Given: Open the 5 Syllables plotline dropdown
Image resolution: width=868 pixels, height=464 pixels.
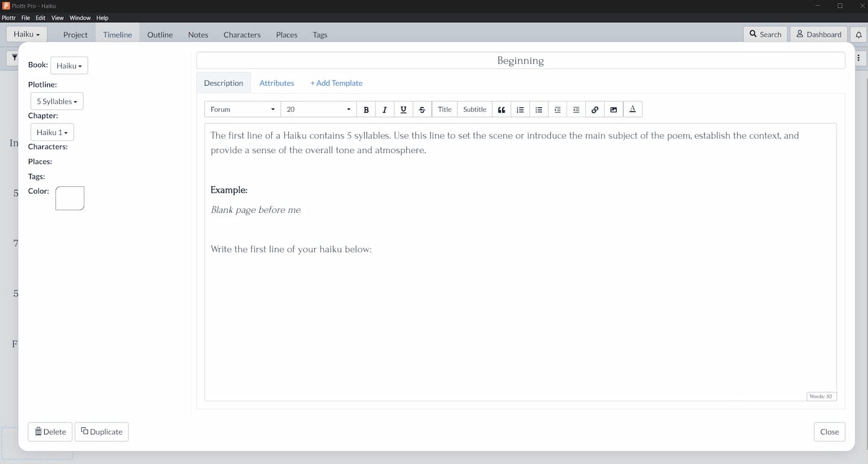Looking at the screenshot, I should (57, 102).
